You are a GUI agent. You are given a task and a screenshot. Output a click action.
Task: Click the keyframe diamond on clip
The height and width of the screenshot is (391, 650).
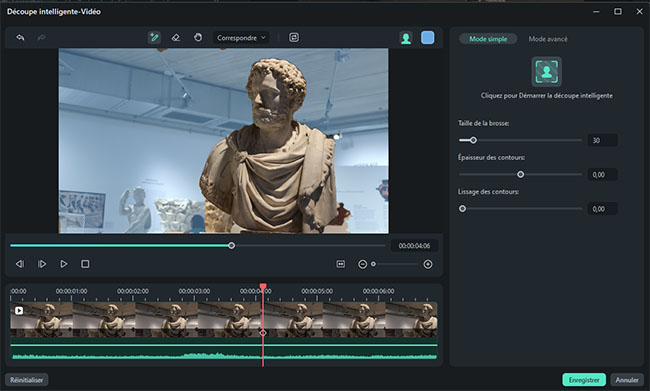click(263, 333)
